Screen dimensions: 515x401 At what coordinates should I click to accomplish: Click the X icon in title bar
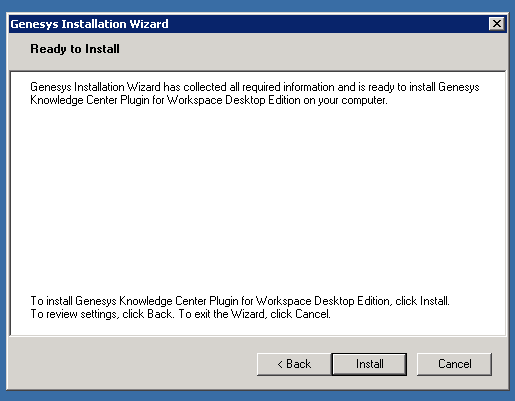pos(497,24)
